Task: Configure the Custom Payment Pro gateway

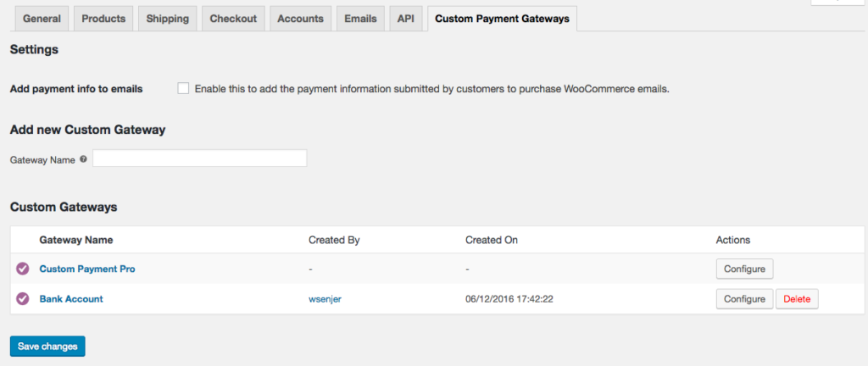Action: [744, 269]
